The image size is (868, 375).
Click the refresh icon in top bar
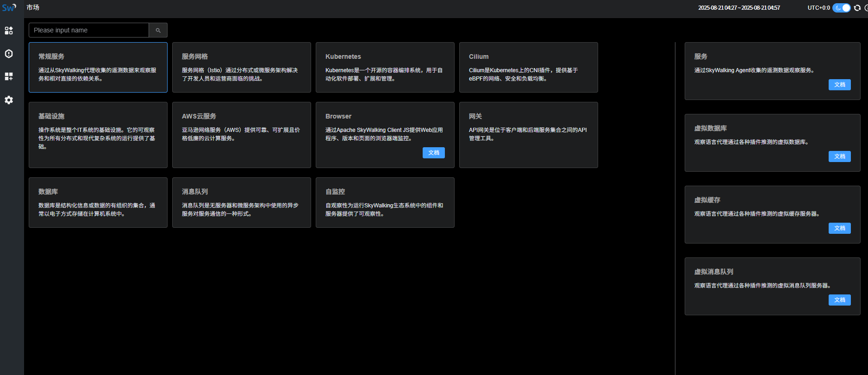coord(857,8)
